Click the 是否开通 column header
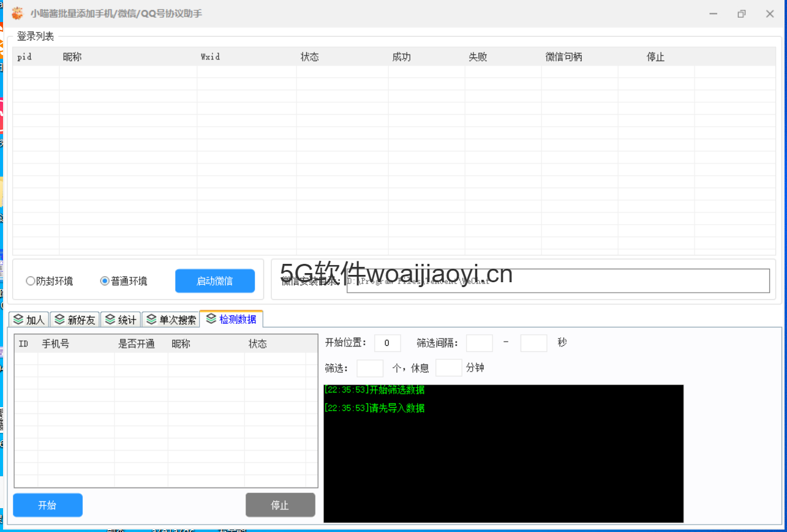The width and height of the screenshot is (787, 532). (x=141, y=344)
